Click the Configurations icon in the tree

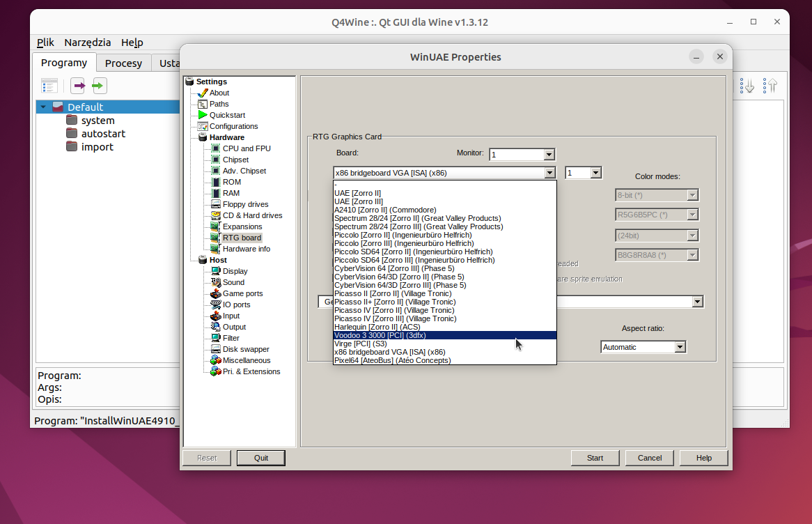point(203,126)
